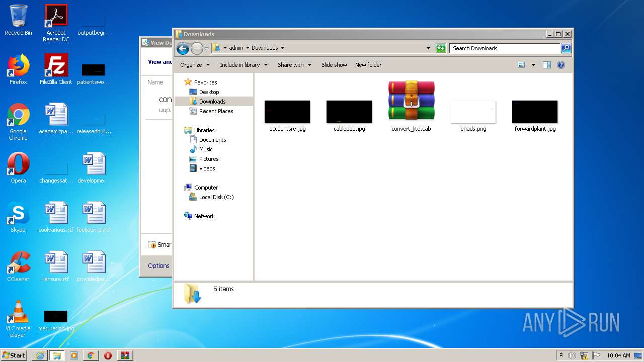Launch Acrobat Reader DC from desktop
This screenshot has height=362, width=644.
click(56, 23)
